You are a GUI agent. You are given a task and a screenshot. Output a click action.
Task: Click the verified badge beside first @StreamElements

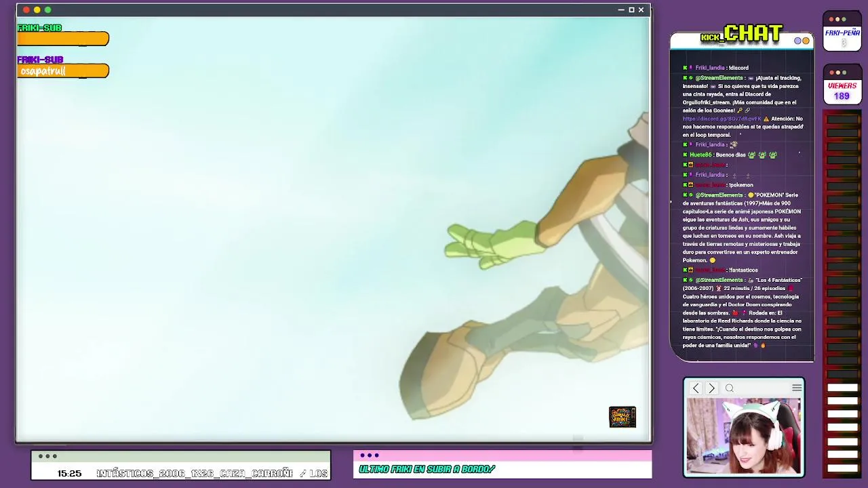(691, 78)
